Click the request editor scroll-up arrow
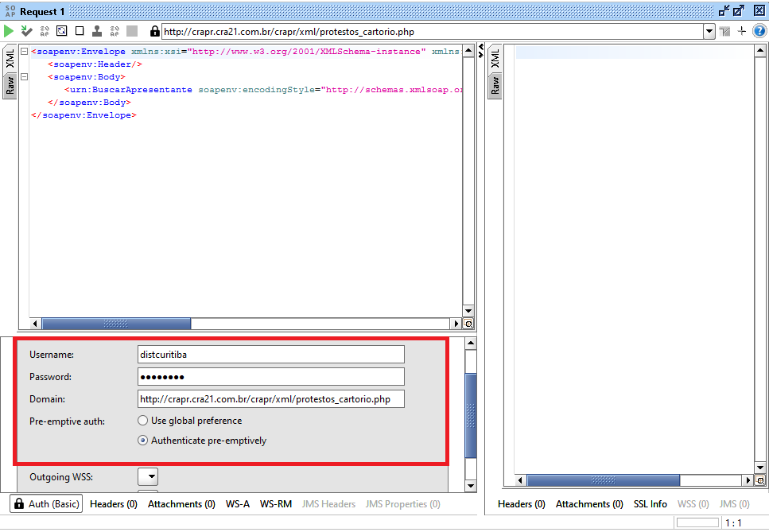 click(x=468, y=51)
